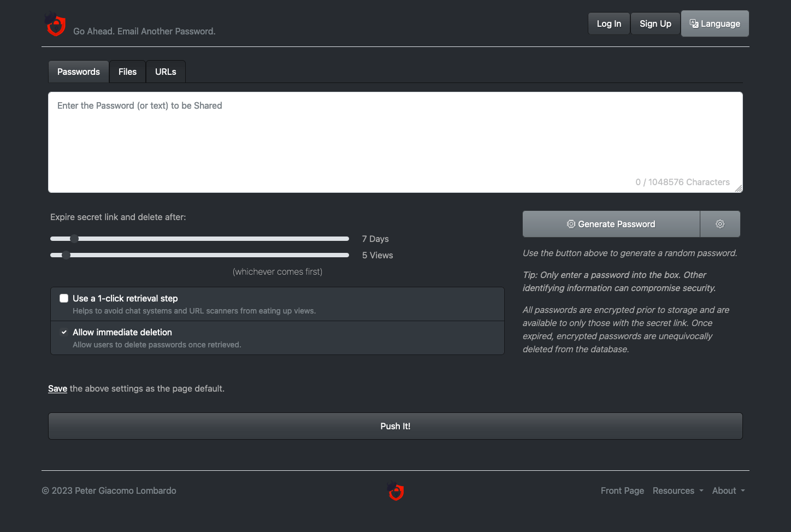Click the Password Pusher logo in header
The image size is (791, 532).
[x=55, y=24]
